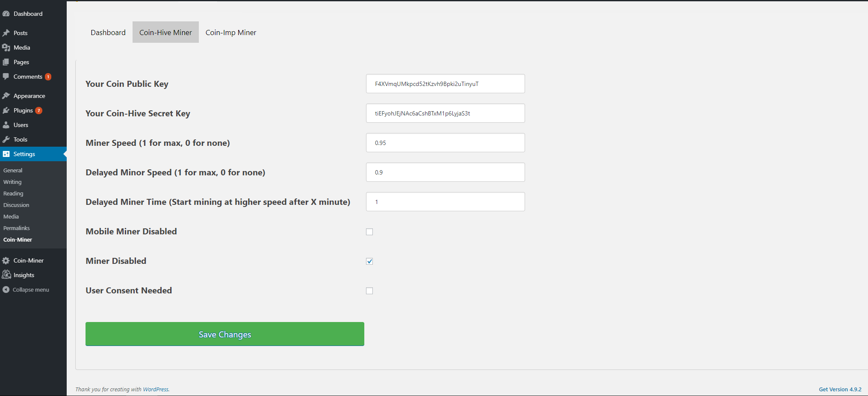
Task: Uncheck the Miner Disabled checkbox
Action: tap(369, 261)
